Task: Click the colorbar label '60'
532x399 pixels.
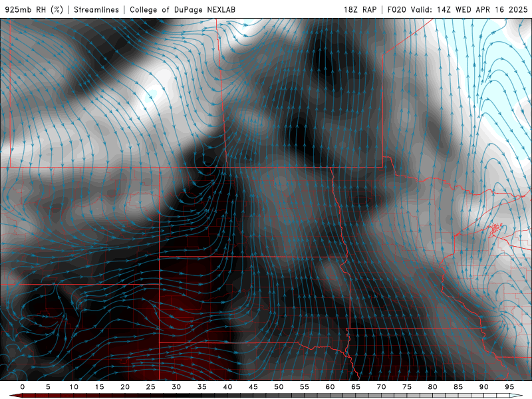Action: coord(330,387)
